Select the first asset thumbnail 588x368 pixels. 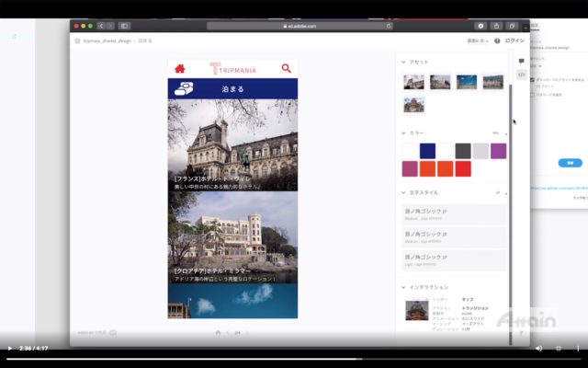(413, 82)
